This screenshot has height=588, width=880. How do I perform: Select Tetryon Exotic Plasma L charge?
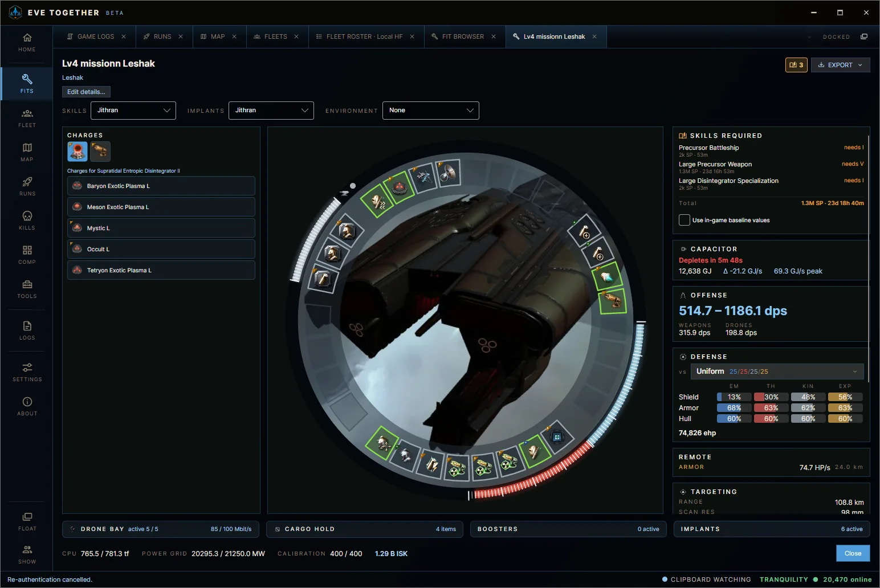[x=161, y=271]
